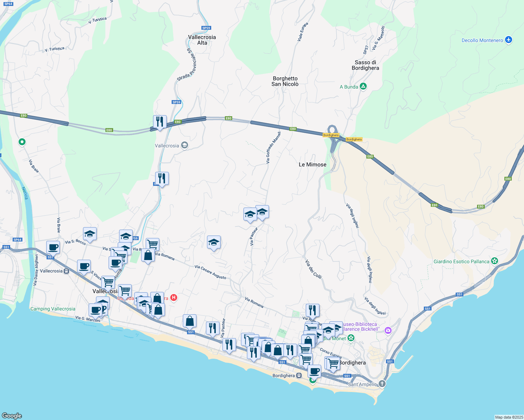Click the Via dei Colli street label
This screenshot has height=420, width=524.
[313, 269]
